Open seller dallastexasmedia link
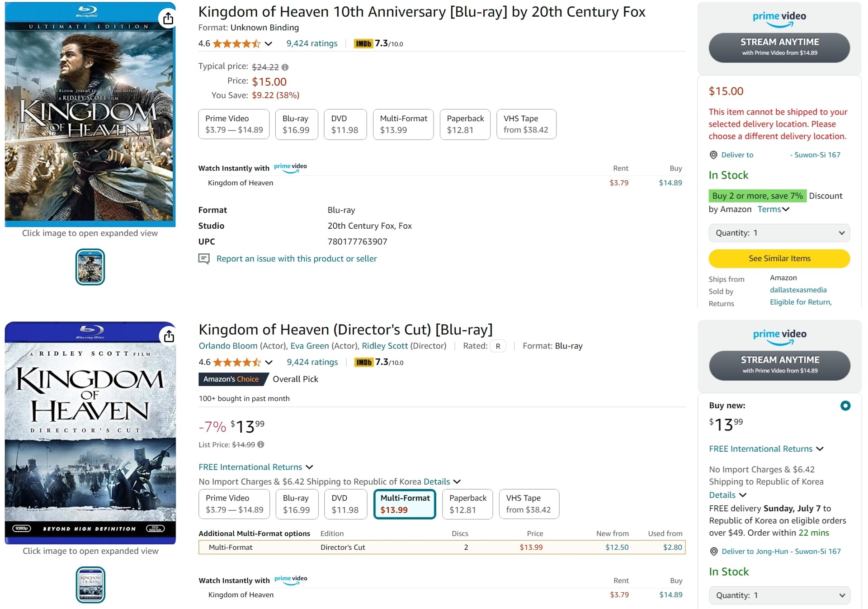 (x=798, y=290)
